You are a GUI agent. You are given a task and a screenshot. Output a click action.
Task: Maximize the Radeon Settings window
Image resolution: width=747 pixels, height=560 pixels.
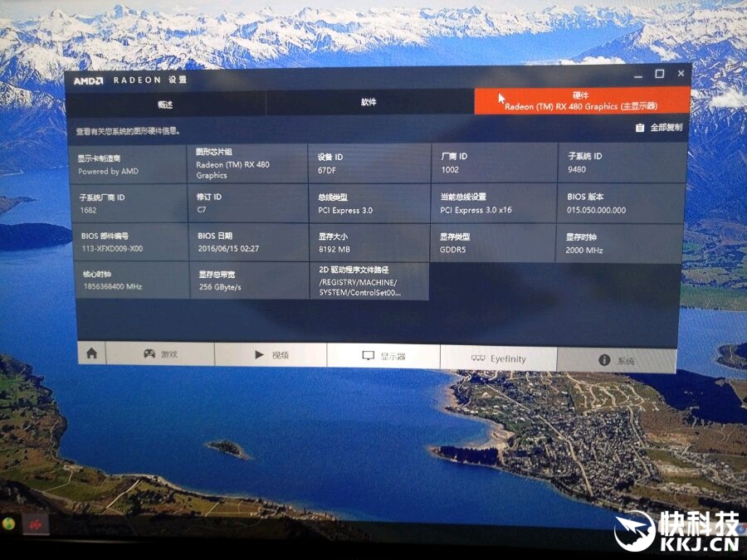pos(660,74)
